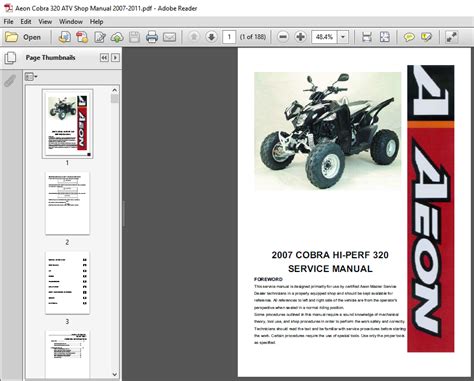
Task: Click the fit width scrolling icon
Action: [x=367, y=37]
